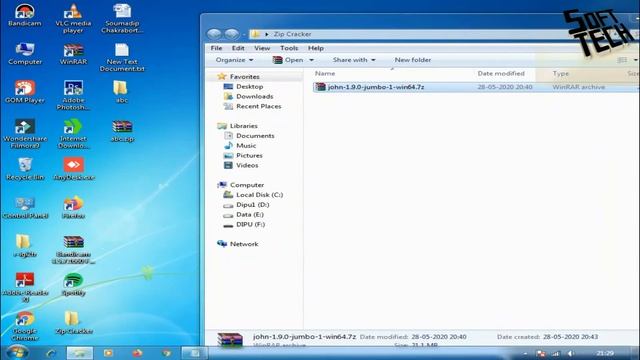Click the network signal tray icon
The width and height of the screenshot is (640, 360).
[x=556, y=353]
